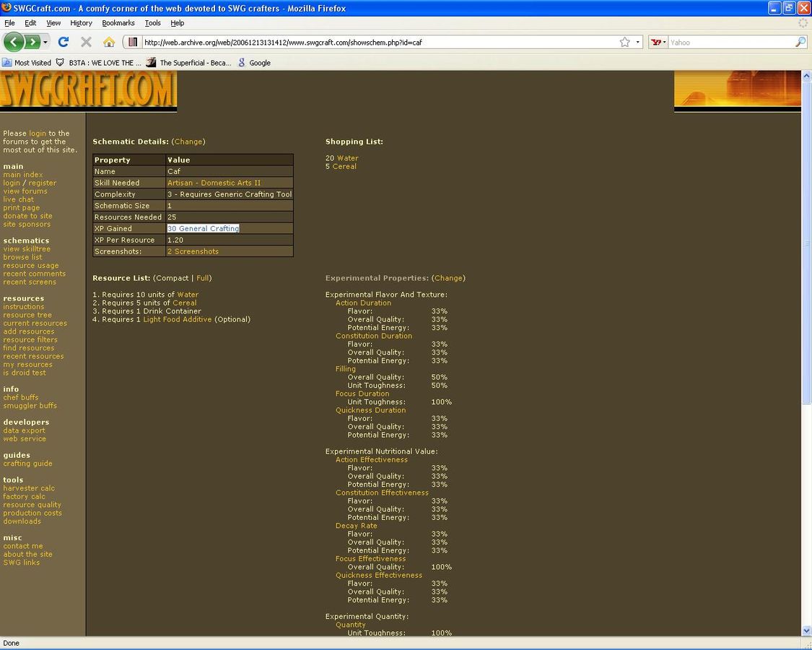812x650 pixels.
Task: Open the Bookmarks menu
Action: pyautogui.click(x=118, y=23)
